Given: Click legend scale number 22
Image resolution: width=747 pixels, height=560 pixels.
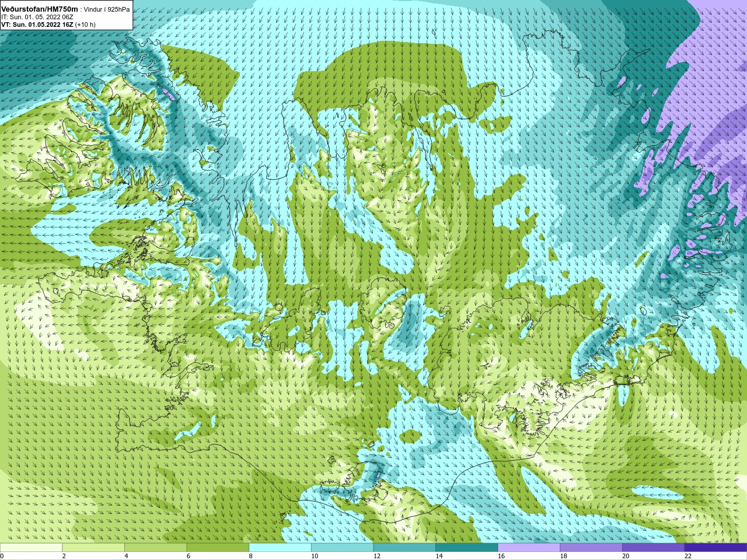Looking at the screenshot, I should coord(688,556).
